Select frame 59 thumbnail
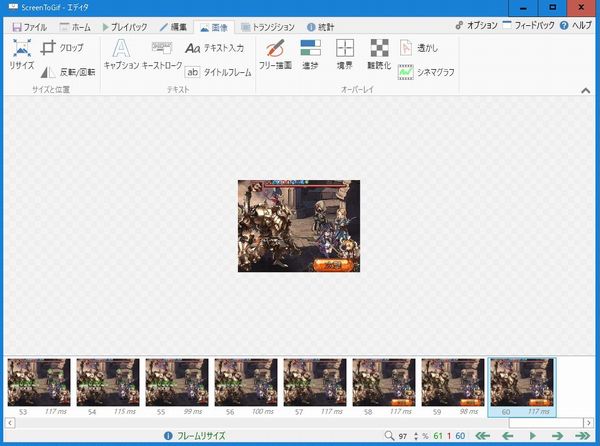This screenshot has width=600, height=446. (453, 387)
